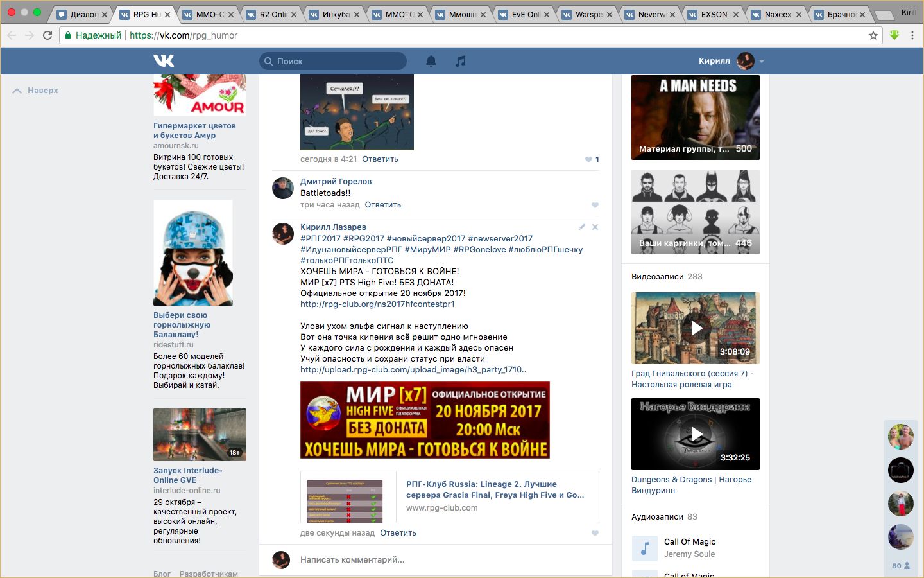Screen dimensions: 924x578
Task: Open the Видеозаписи section header
Action: click(x=667, y=277)
